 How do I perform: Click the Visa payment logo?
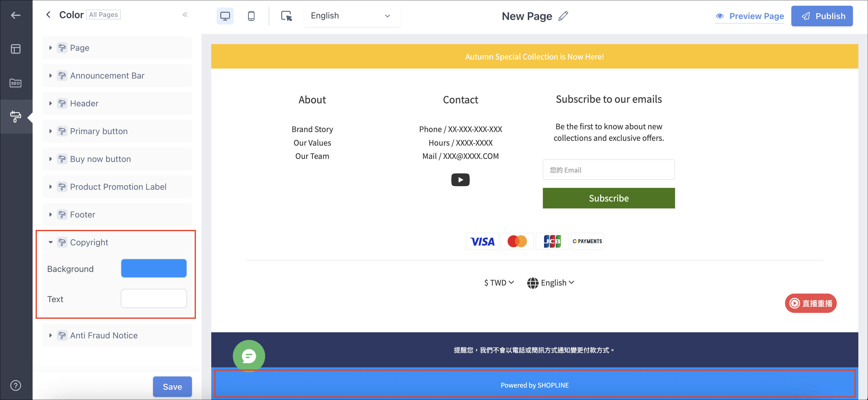482,241
